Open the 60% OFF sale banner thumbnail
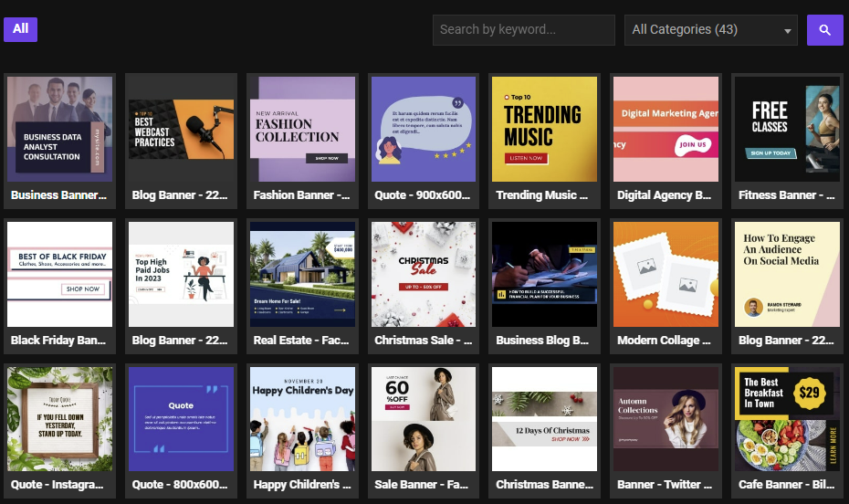This screenshot has height=504, width=849. (x=424, y=419)
